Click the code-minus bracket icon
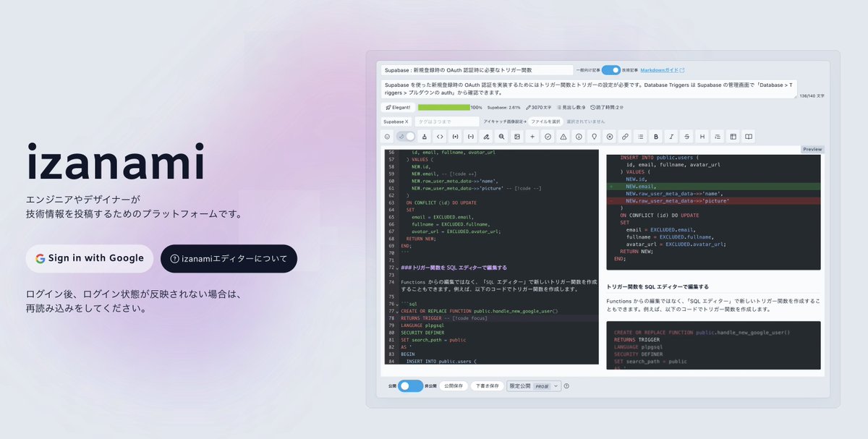868x439 pixels. point(471,136)
